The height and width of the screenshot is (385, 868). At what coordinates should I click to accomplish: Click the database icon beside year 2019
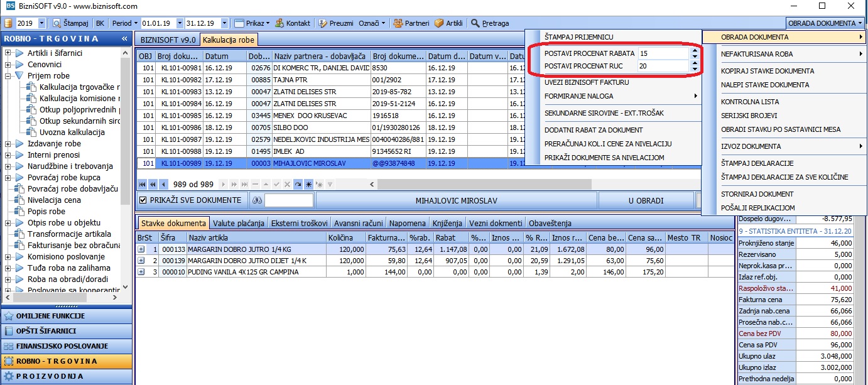tap(8, 23)
